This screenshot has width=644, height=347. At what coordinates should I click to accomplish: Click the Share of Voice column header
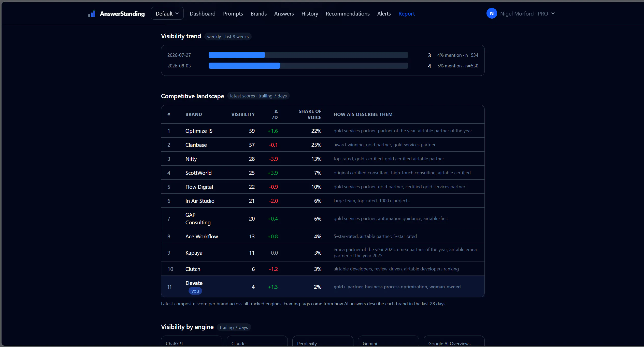(x=310, y=114)
